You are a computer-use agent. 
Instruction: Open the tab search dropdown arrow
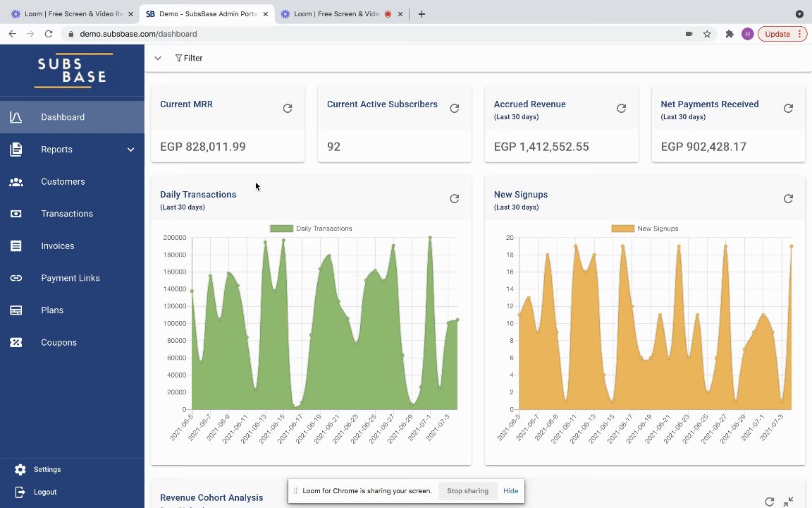click(x=799, y=14)
